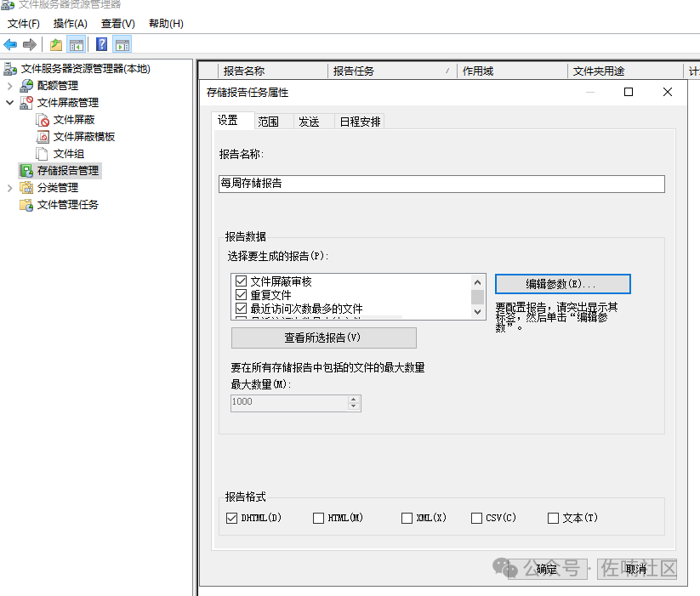Sort by the 报告任务 column header
This screenshot has width=700, height=596.
point(392,71)
